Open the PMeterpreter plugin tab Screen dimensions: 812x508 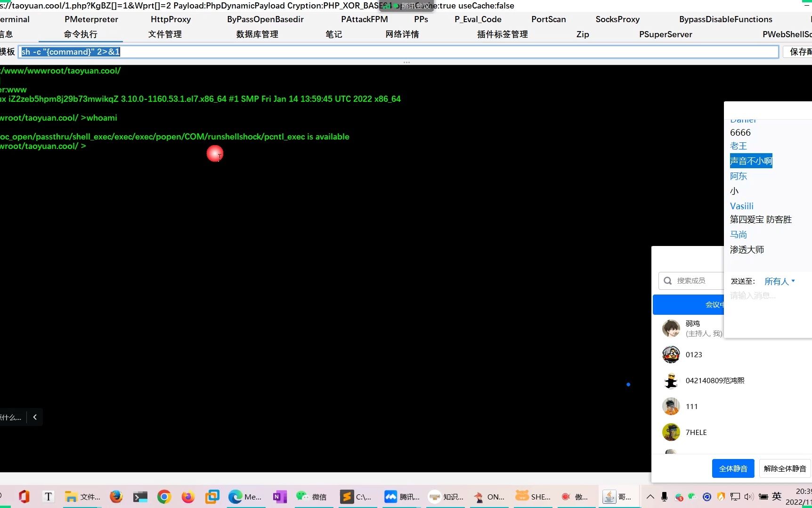91,19
